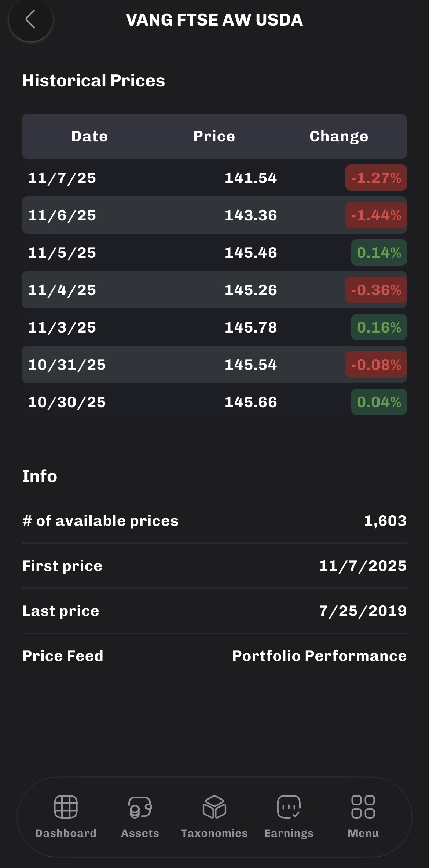
Task: Open the Earnings icon
Action: 289,806
